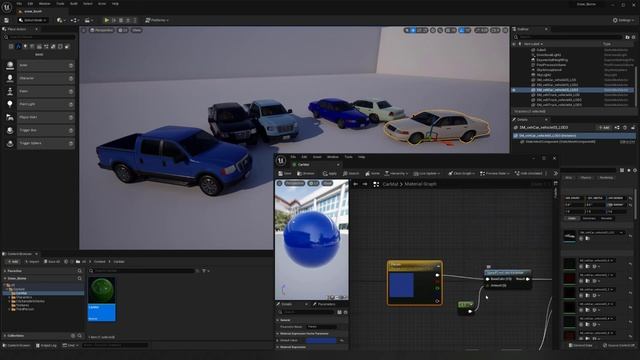Viewport: 640px width, 360px height.
Task: Click the Trigger Box placement icon
Action: [x=10, y=131]
